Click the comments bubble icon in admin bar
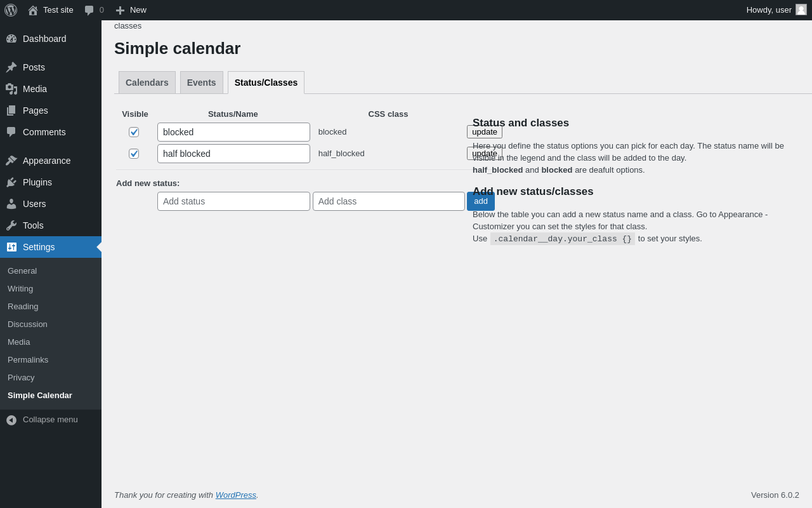Viewport: 812px width, 508px height. pyautogui.click(x=89, y=10)
